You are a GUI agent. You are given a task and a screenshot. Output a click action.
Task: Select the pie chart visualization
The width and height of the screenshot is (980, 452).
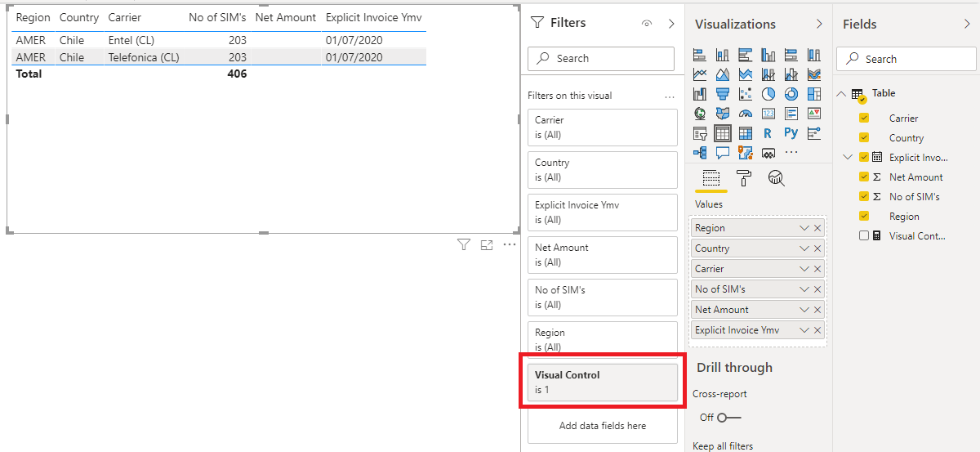click(768, 94)
